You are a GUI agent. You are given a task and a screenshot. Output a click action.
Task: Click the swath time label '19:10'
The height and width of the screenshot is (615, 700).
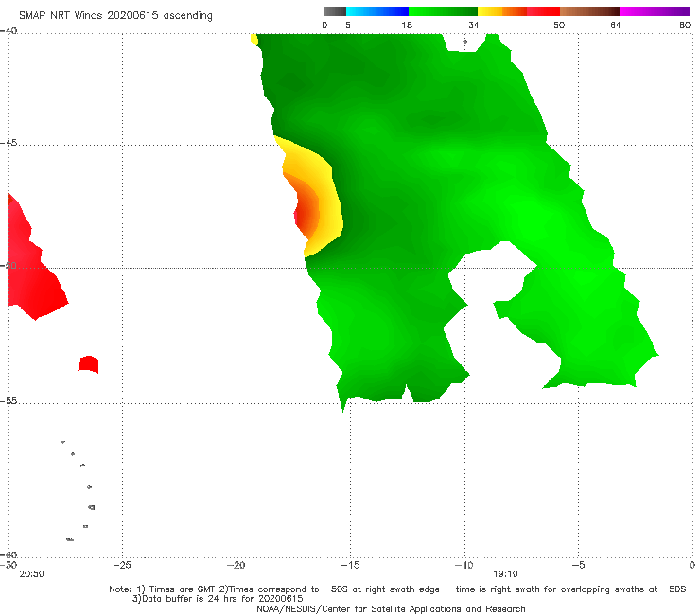click(505, 574)
